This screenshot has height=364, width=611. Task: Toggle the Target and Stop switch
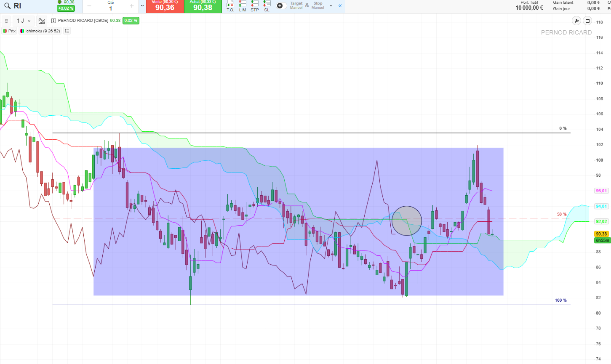coord(281,6)
